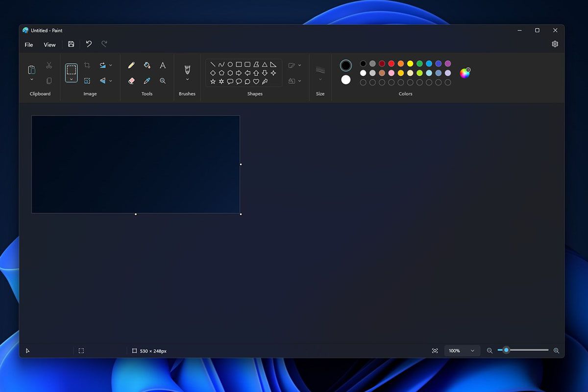588x392 pixels.
Task: Select the Curve shape
Action: (x=221, y=65)
